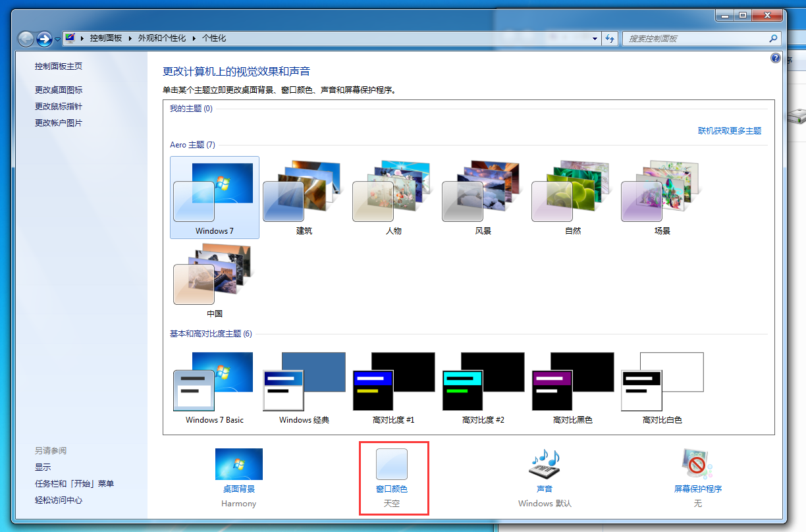This screenshot has width=806, height=532.
Task: Expand arrow before 控制面板 breadcrumb
Action: [82, 38]
